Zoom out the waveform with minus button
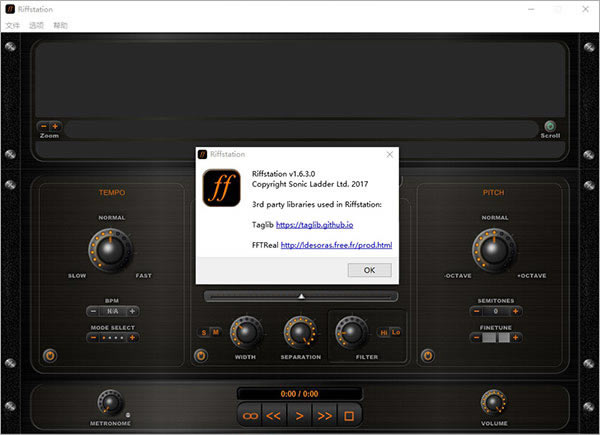 44,126
